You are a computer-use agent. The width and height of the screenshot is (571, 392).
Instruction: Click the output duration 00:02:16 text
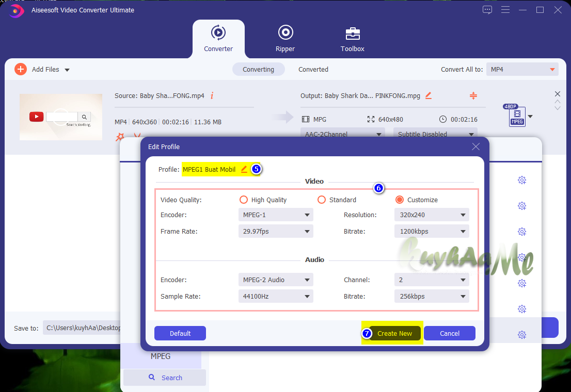(464, 119)
